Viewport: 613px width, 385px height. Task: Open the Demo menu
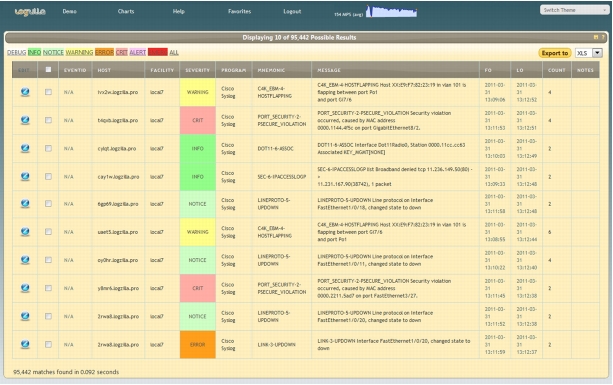70,11
